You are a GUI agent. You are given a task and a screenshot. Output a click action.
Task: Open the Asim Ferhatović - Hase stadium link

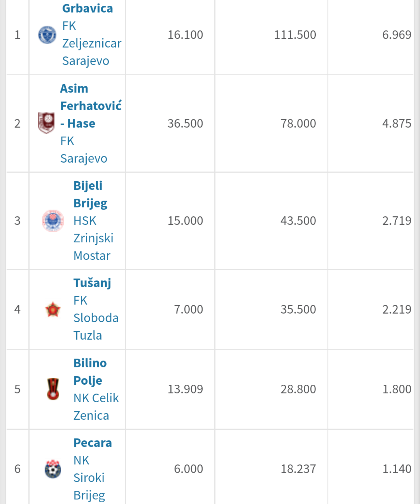tap(91, 106)
